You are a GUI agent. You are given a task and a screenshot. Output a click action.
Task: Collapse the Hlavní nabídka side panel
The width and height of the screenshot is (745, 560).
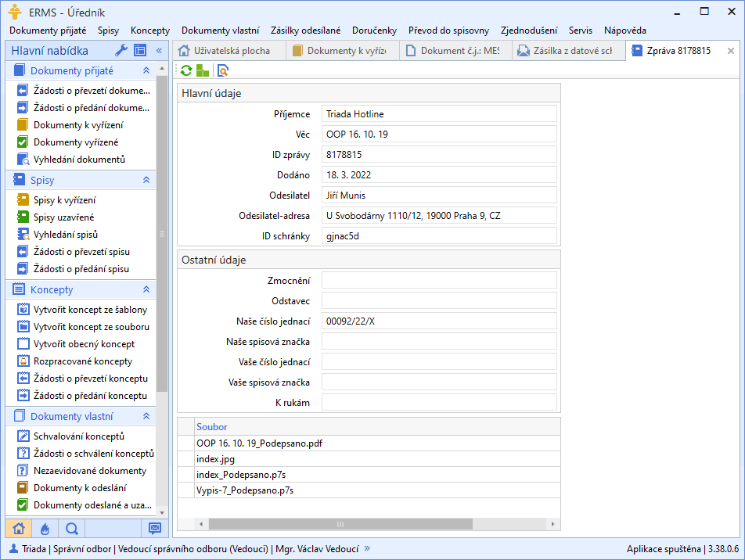(159, 50)
